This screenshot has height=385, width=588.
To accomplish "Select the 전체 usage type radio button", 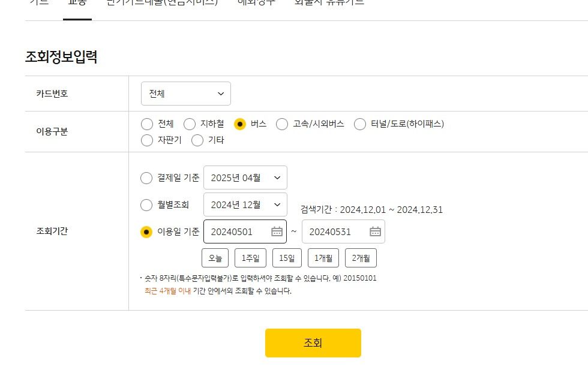I will (147, 124).
